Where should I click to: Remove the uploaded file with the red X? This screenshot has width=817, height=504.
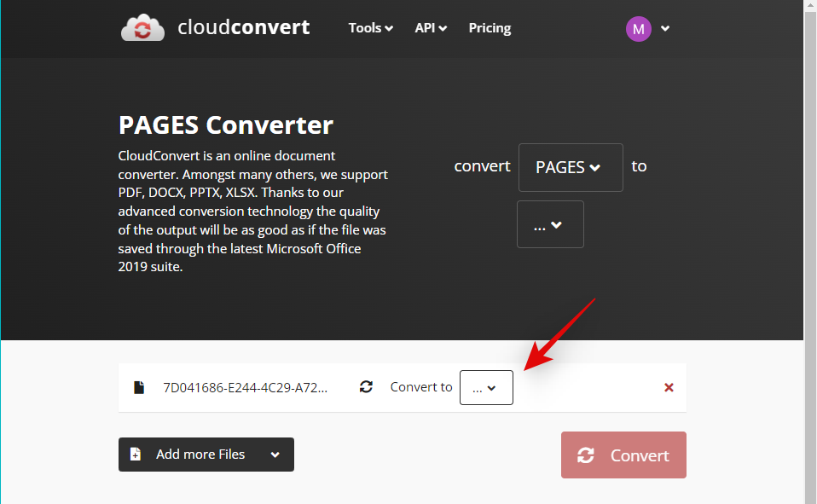669,387
